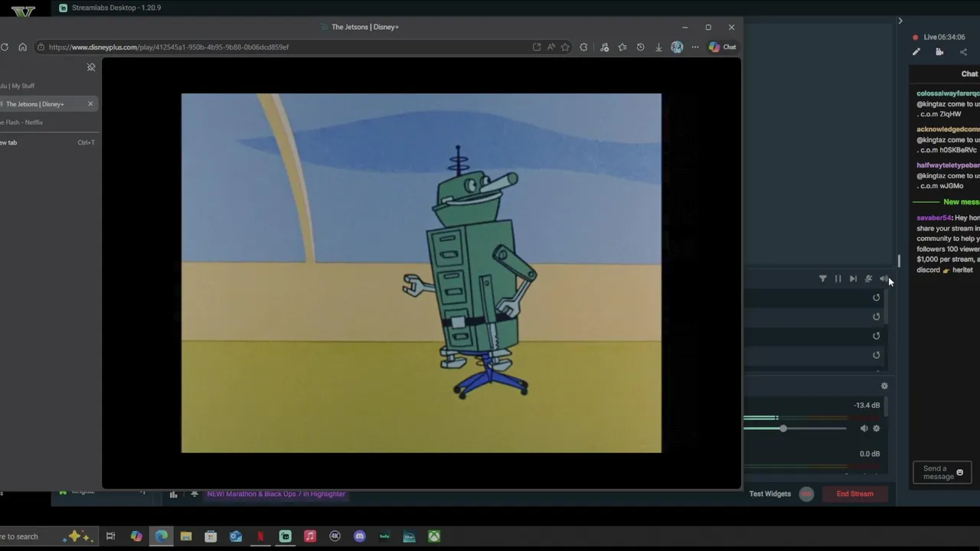Open the stream share icon
Image resolution: width=980 pixels, height=551 pixels.
963,52
